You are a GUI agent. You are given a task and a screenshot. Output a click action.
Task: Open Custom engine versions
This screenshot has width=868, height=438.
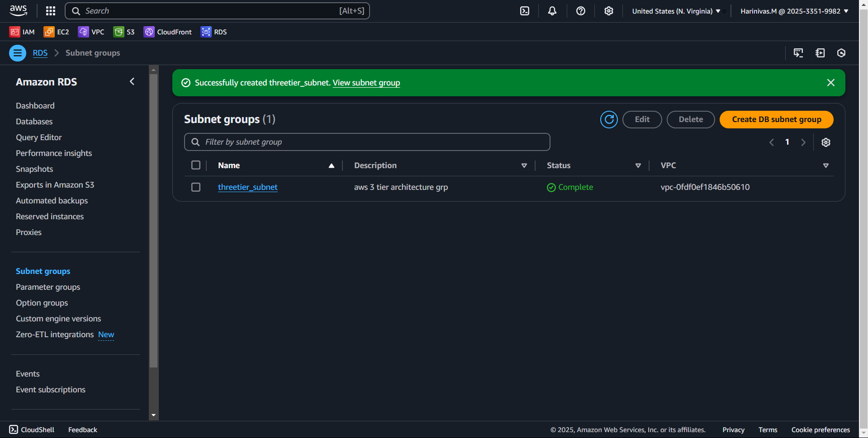(58, 319)
